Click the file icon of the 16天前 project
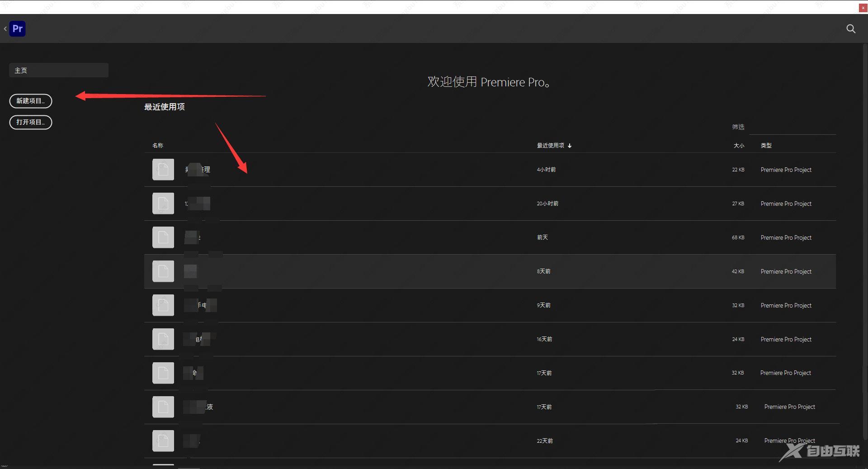 [163, 339]
